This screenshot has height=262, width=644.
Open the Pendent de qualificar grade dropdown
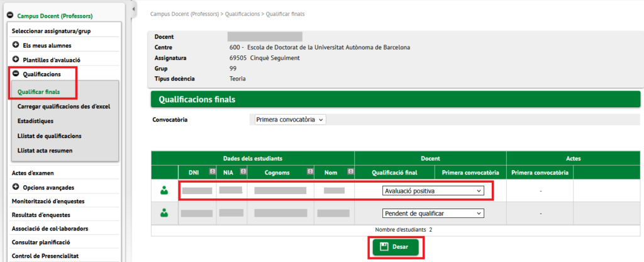[433, 214]
